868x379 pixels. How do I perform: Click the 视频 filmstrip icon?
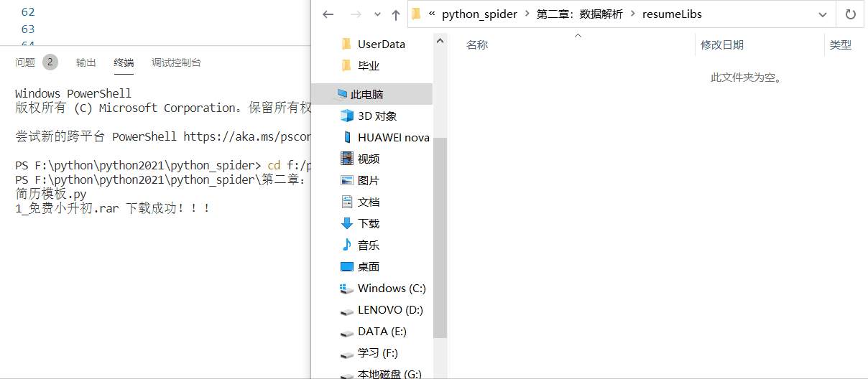click(347, 159)
